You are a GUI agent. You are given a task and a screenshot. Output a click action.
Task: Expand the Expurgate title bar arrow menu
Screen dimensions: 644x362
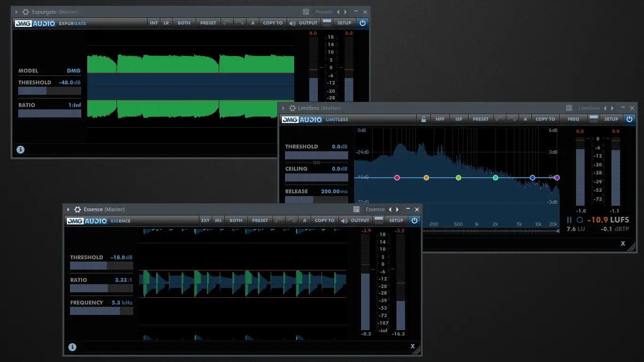point(16,12)
